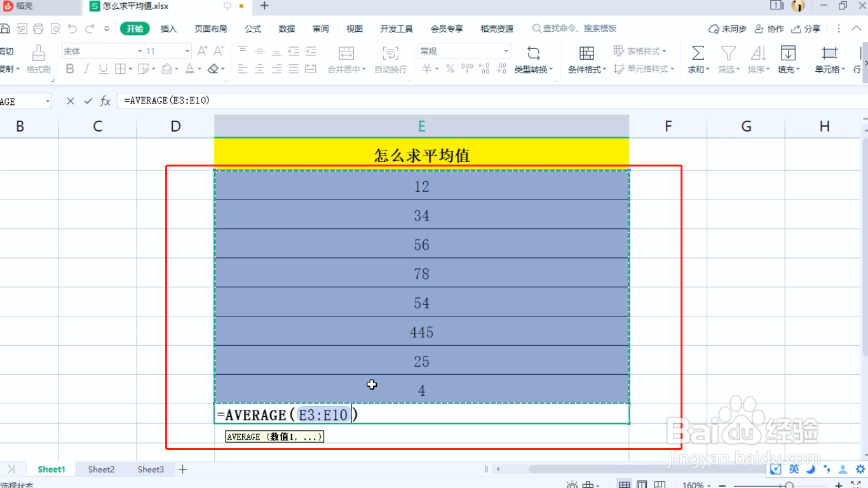Undo the last action
The width and height of the screenshot is (868, 488).
point(72,29)
